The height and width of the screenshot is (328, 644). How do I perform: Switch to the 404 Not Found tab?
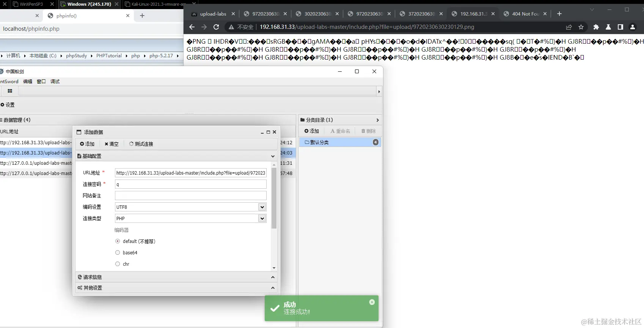pyautogui.click(x=525, y=14)
